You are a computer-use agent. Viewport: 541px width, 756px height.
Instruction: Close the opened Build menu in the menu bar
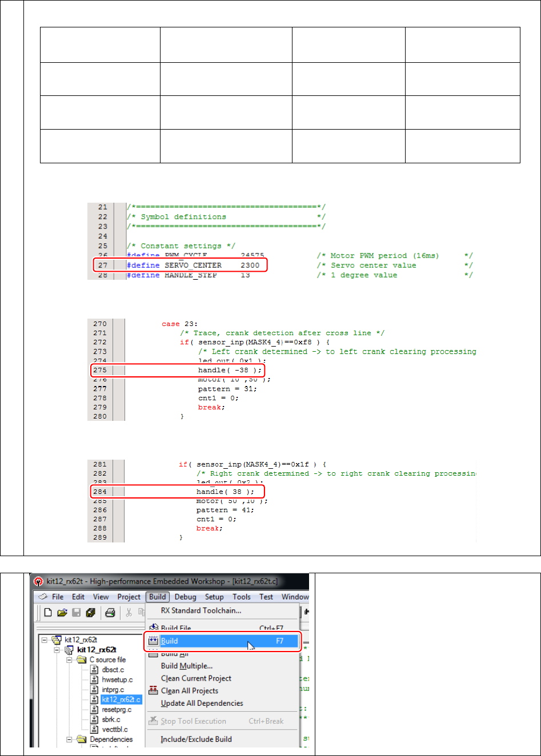click(158, 597)
